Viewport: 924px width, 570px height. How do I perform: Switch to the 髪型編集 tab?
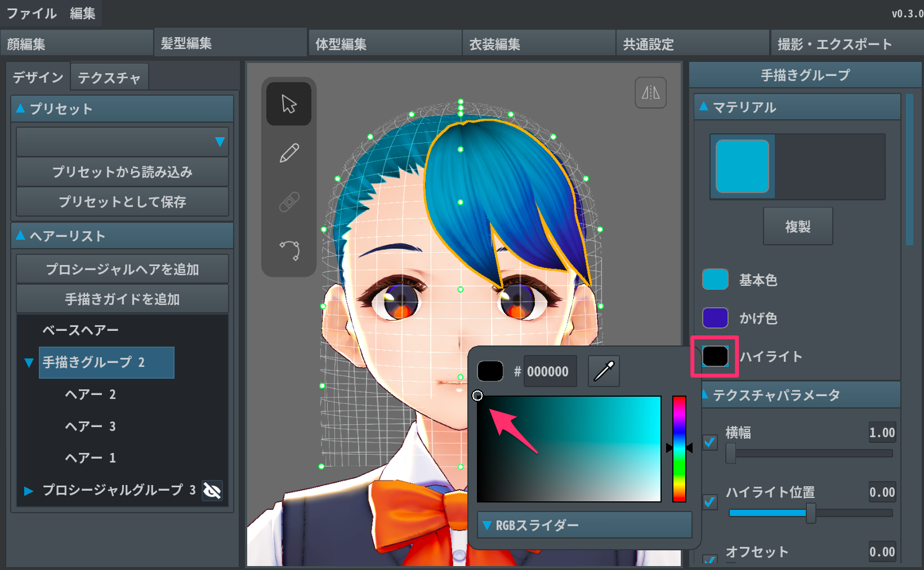[x=230, y=43]
